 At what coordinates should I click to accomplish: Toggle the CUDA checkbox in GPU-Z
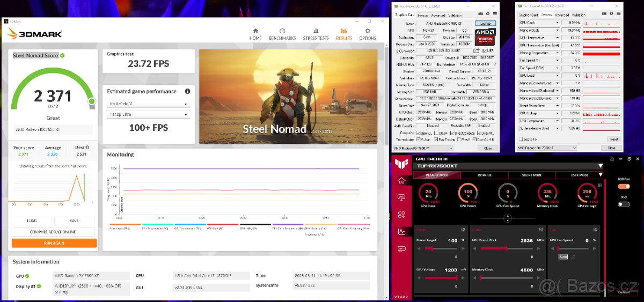tap(437, 133)
